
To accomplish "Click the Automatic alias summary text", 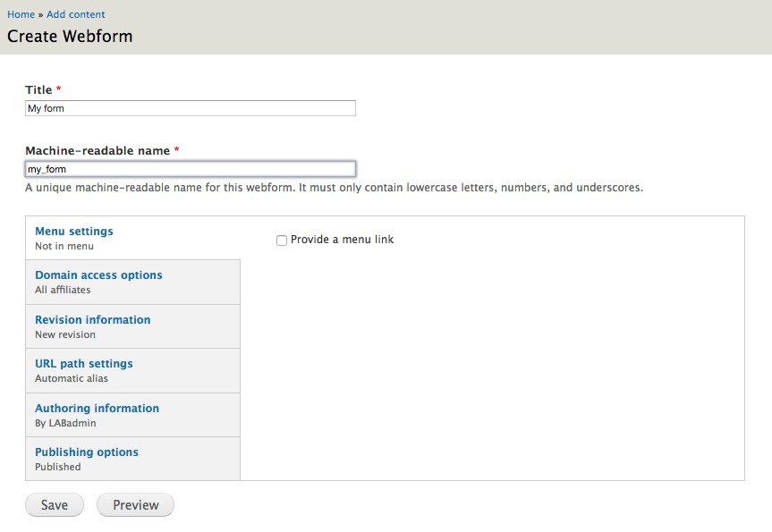I will coord(71,378).
